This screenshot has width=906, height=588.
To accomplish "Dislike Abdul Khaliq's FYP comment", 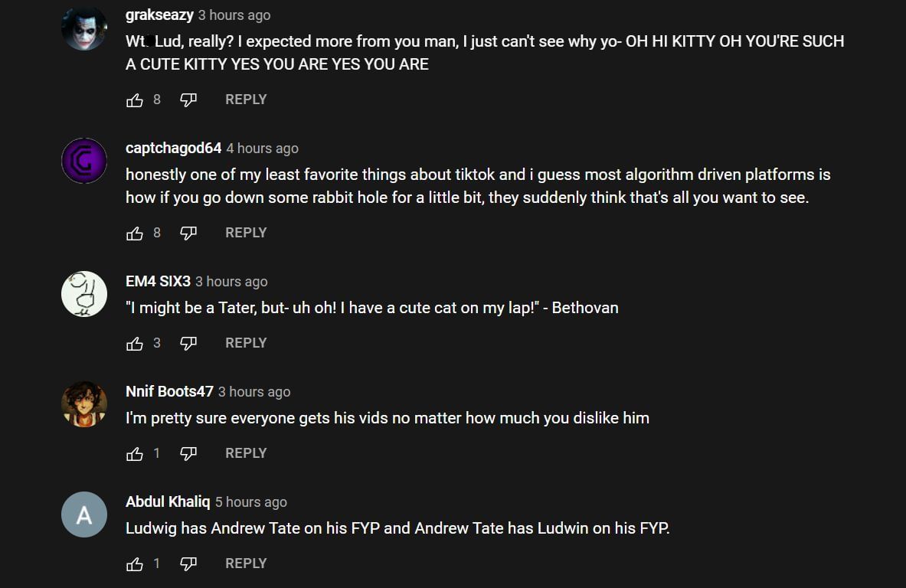I will pos(188,563).
